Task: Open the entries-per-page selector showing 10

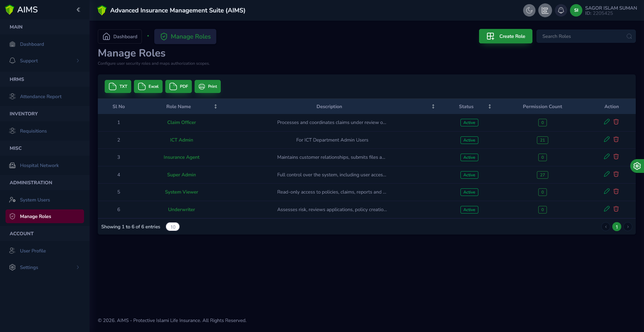Action: coord(173,227)
